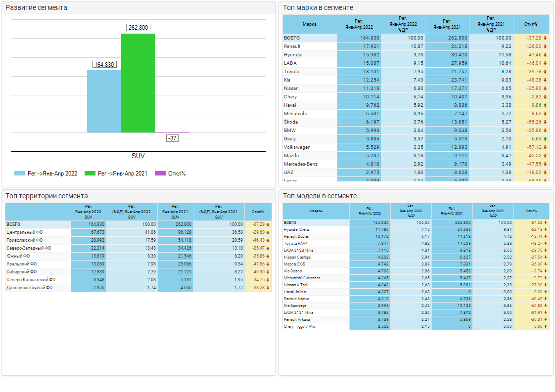Click the blue legend swatch for Янв-Апр 2022
This screenshot has width=555, height=392.
click(x=20, y=174)
